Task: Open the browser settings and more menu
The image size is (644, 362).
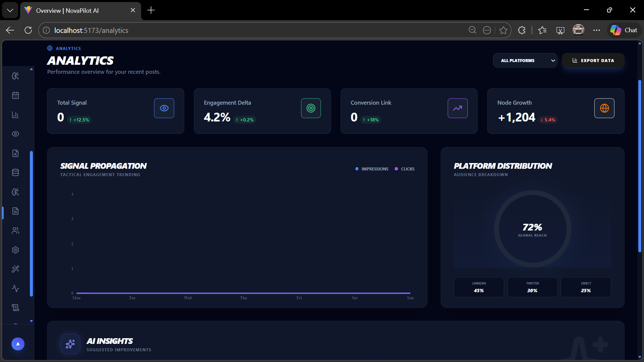Action: tap(596, 30)
